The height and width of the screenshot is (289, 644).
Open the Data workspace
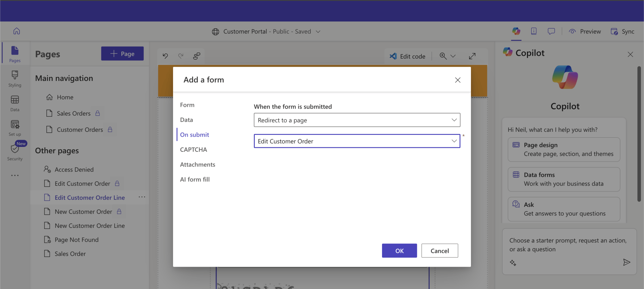pos(15,103)
